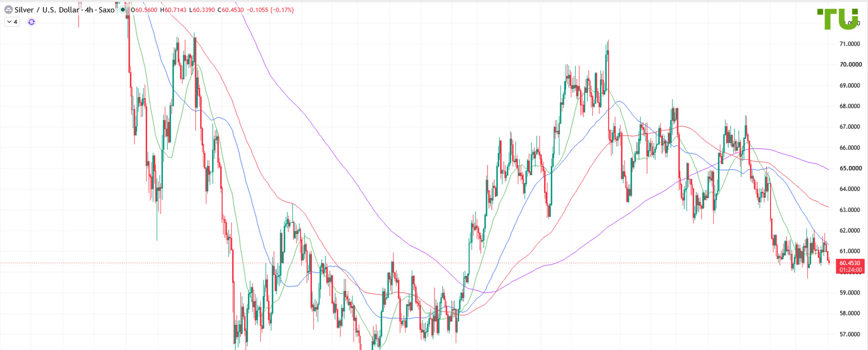The width and height of the screenshot is (868, 350).
Task: Click the 59.0000 price scale label
Action: pos(850,293)
